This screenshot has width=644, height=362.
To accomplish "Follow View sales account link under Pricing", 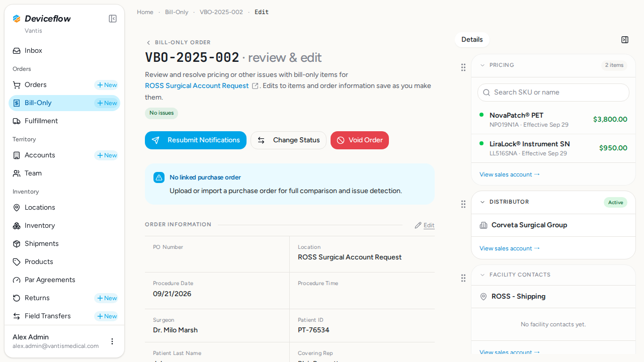I will pyautogui.click(x=510, y=174).
